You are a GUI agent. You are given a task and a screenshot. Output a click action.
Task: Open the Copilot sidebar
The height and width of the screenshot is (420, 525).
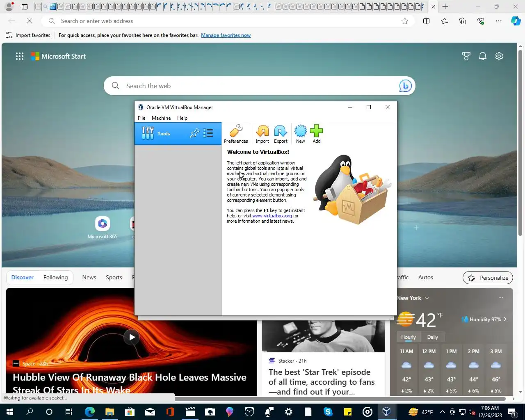(516, 21)
